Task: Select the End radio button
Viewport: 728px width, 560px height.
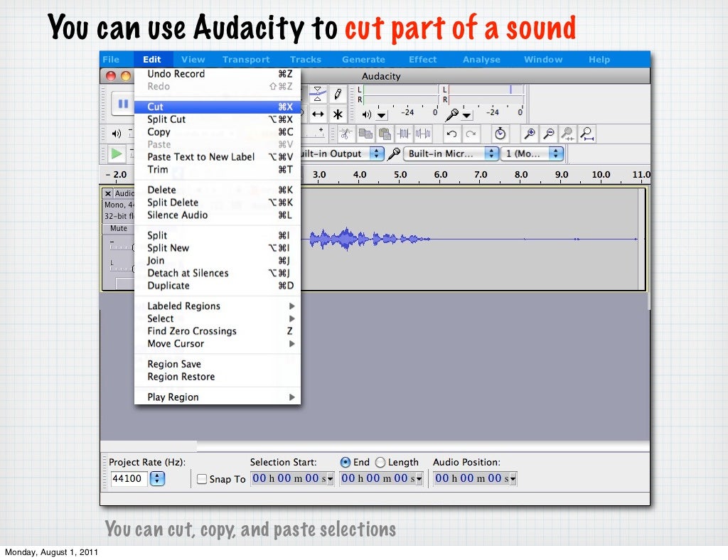Action: click(x=346, y=462)
